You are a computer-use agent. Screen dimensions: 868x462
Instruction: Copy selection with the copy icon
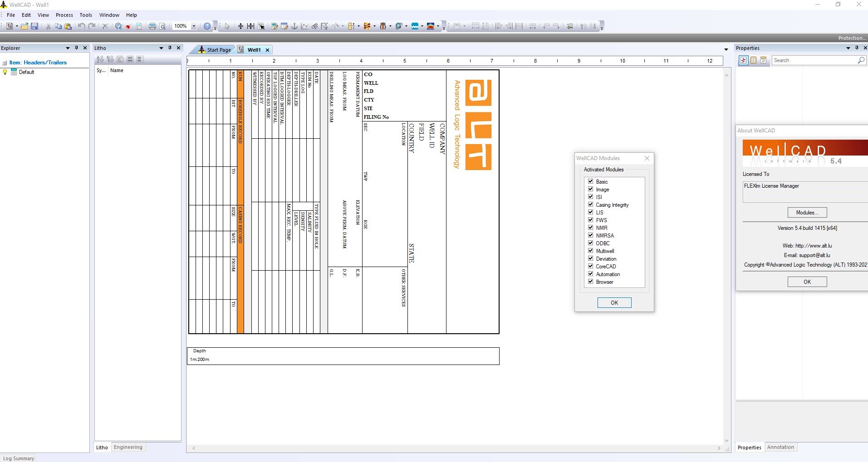[x=58, y=26]
